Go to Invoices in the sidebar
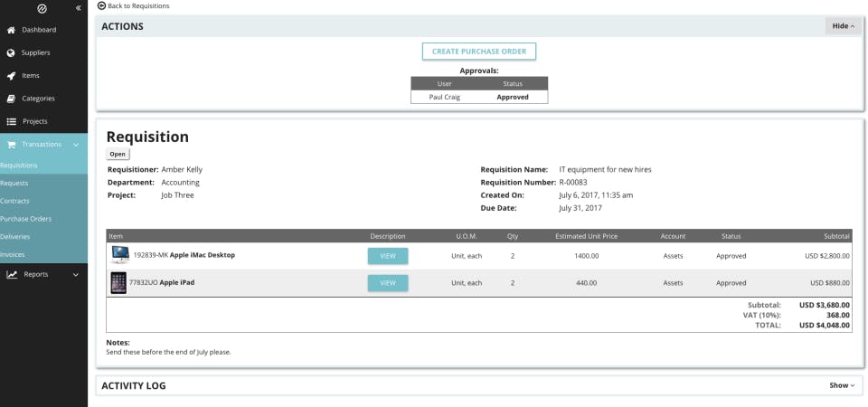 pos(12,255)
